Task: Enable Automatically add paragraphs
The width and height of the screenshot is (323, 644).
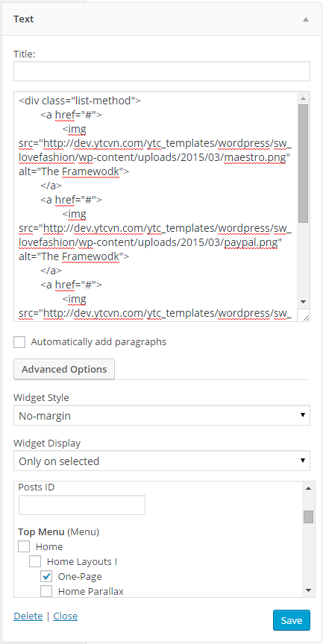Action: coord(19,342)
